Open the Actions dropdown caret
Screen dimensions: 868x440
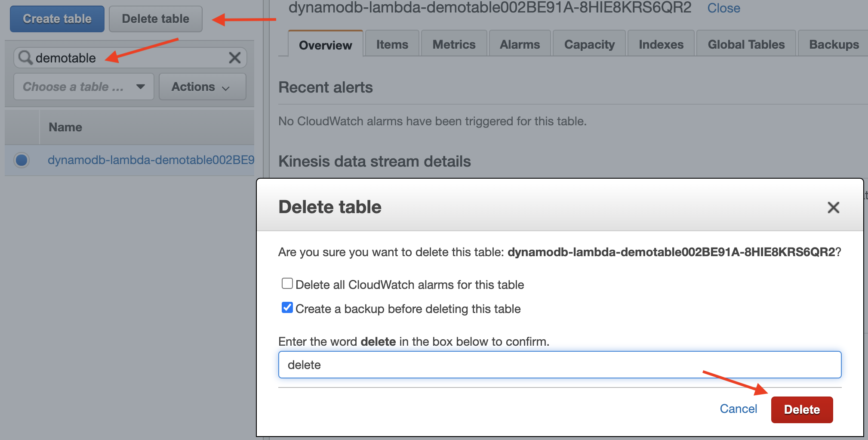coord(226,87)
